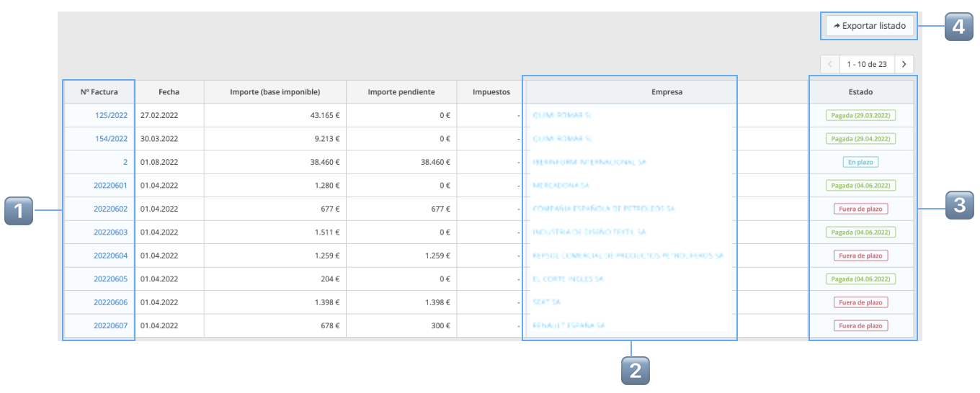Viewport: 980px width, 393px height.
Task: Open the RENAULT ESPAÑA SA company link
Action: point(569,326)
